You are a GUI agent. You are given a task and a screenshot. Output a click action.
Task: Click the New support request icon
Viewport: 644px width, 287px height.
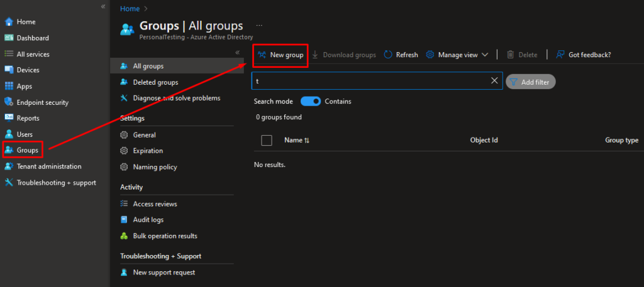point(124,272)
